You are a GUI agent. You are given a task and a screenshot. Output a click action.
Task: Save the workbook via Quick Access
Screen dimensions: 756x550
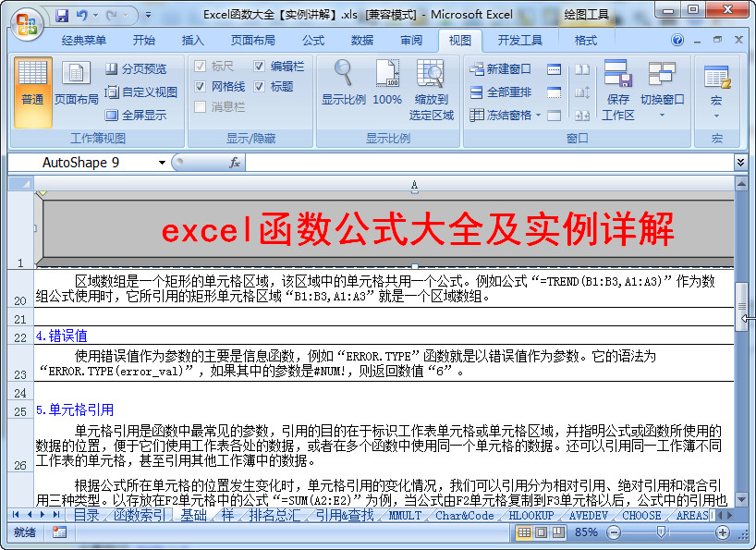coord(62,16)
